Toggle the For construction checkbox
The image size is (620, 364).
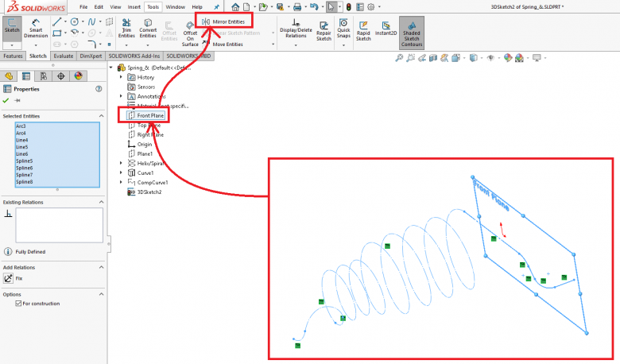(x=18, y=304)
